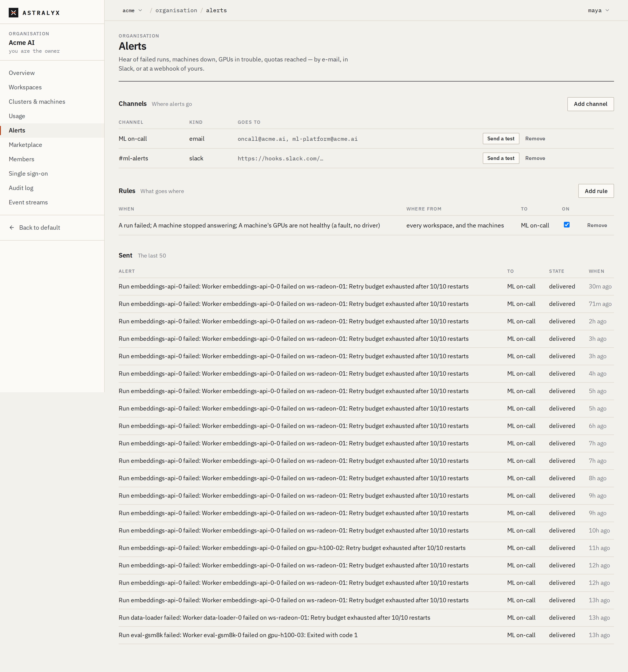Click the alerts breadcrumb
This screenshot has height=672, width=628.
[x=216, y=10]
